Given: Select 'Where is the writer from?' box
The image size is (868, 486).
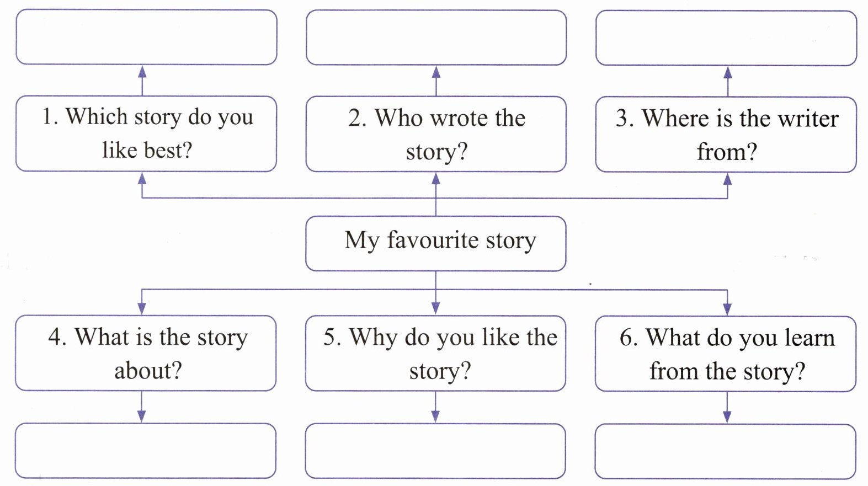Looking at the screenshot, I should click(726, 135).
